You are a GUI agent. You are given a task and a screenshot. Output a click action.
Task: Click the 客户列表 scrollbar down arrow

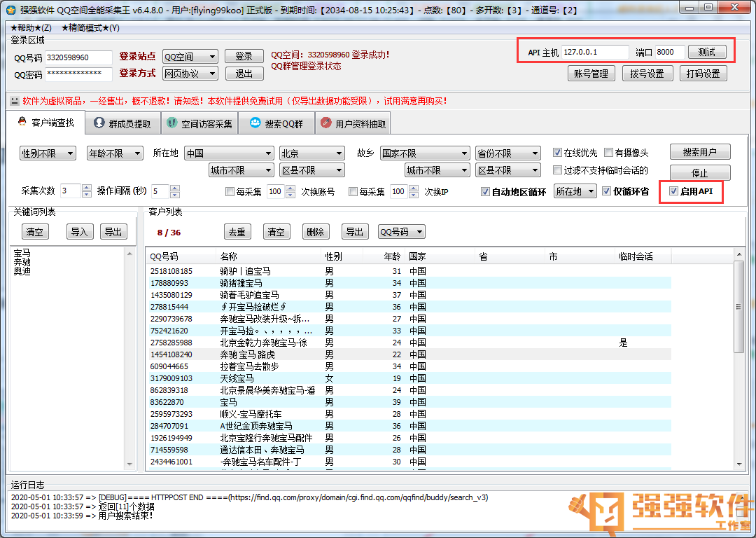(x=739, y=464)
